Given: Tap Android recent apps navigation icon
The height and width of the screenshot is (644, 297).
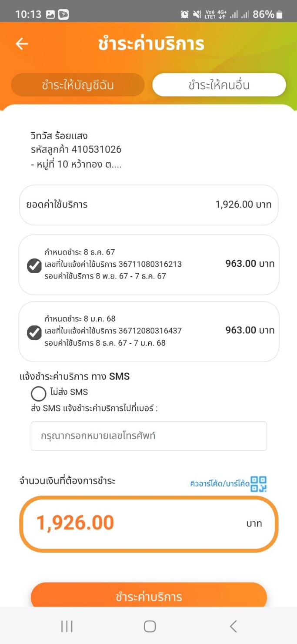Looking at the screenshot, I should pos(67,626).
